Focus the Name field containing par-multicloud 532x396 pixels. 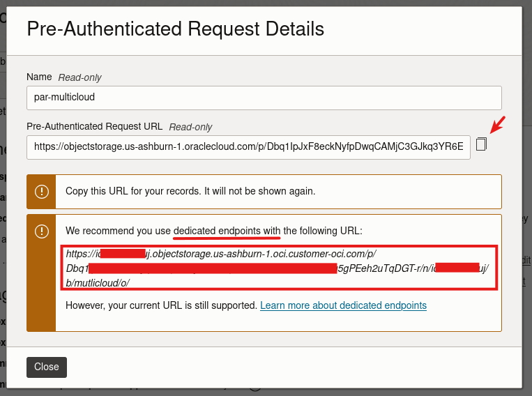tap(264, 97)
